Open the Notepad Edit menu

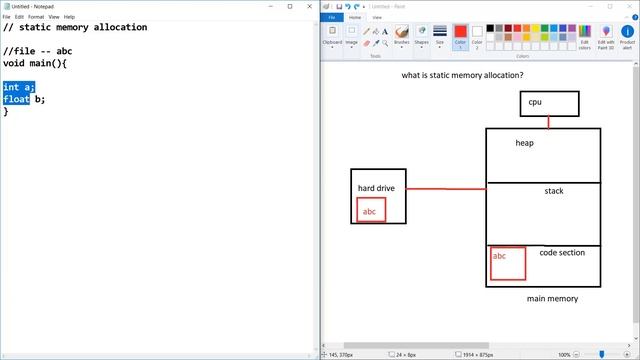click(19, 17)
